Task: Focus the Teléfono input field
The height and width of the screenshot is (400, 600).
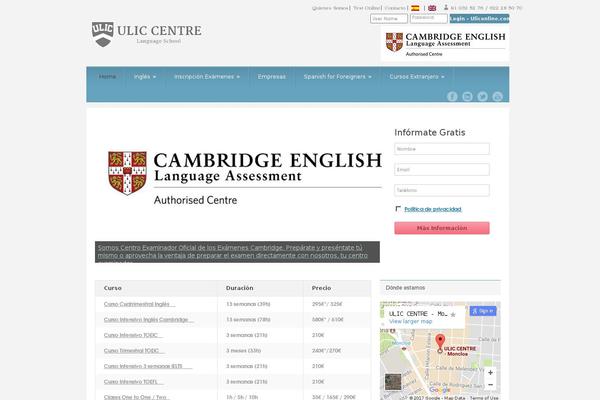Action: tap(442, 190)
